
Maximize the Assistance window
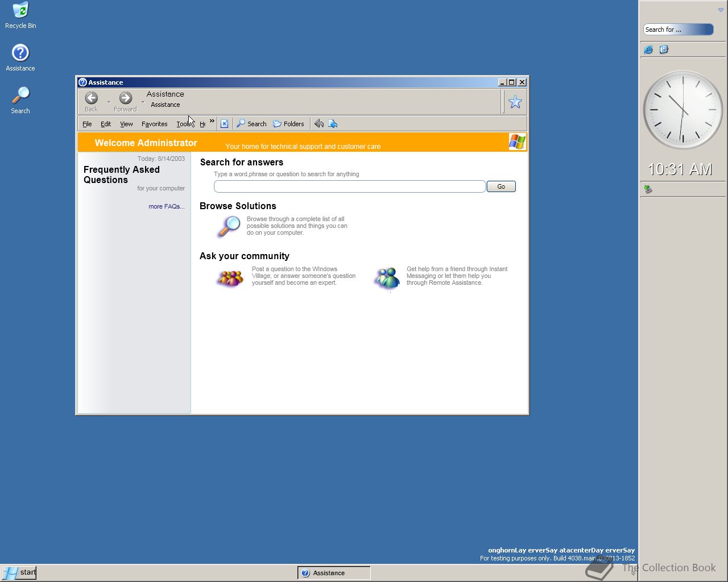point(512,82)
